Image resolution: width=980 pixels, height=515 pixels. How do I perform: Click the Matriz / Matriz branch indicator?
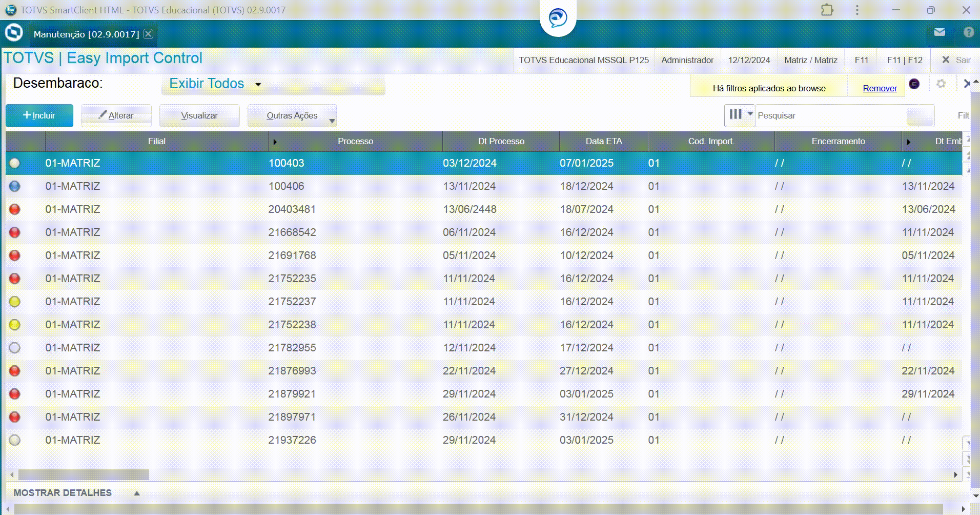tap(811, 60)
